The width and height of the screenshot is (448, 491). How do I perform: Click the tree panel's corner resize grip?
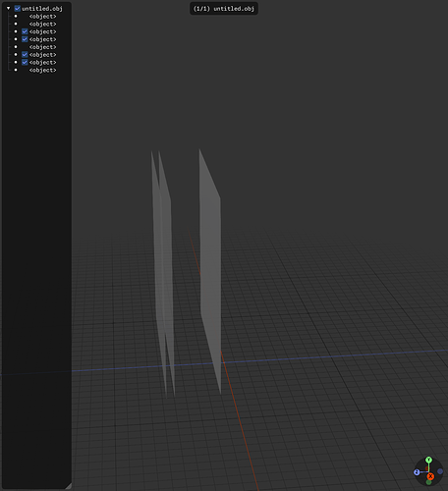[69, 486]
